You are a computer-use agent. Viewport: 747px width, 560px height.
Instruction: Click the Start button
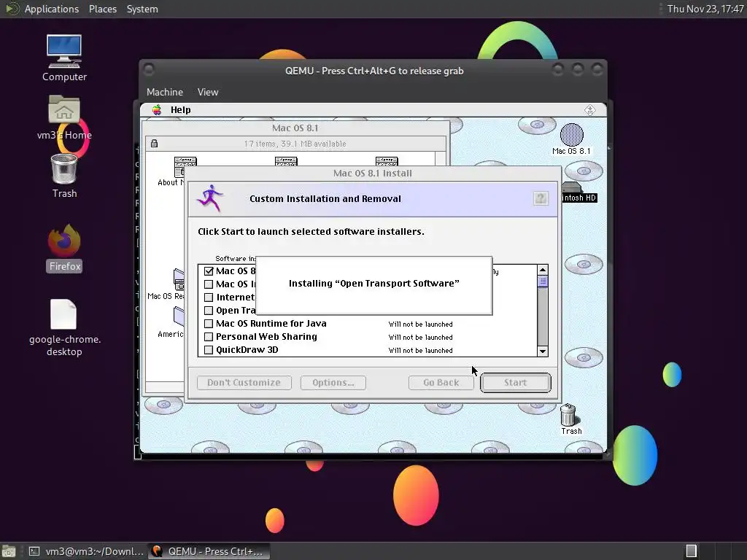click(516, 382)
